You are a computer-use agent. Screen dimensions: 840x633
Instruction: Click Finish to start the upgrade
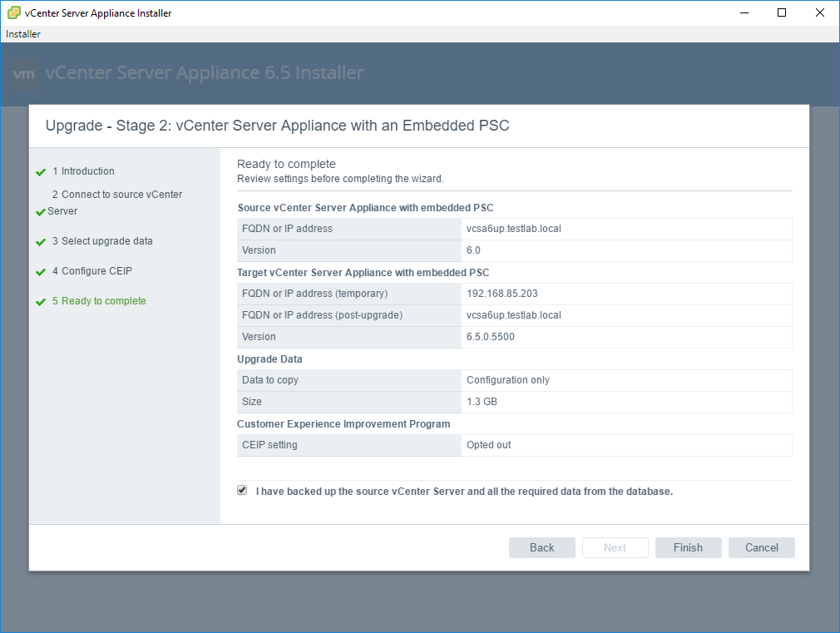(688, 548)
